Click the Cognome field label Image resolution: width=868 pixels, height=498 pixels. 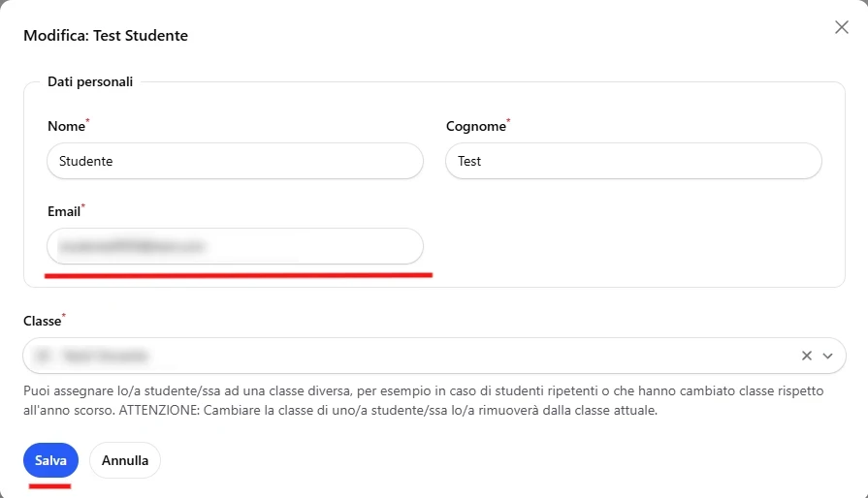point(475,127)
